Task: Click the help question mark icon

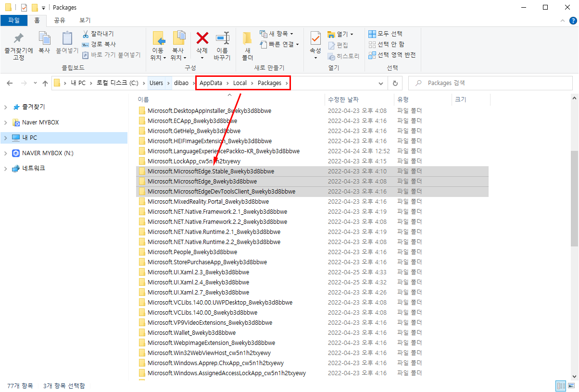Action: click(x=573, y=21)
